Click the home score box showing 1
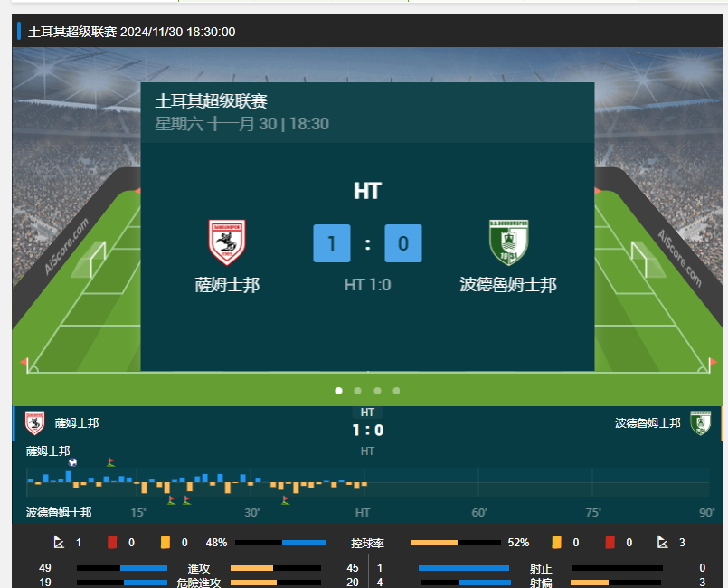The width and height of the screenshot is (728, 588). [332, 243]
